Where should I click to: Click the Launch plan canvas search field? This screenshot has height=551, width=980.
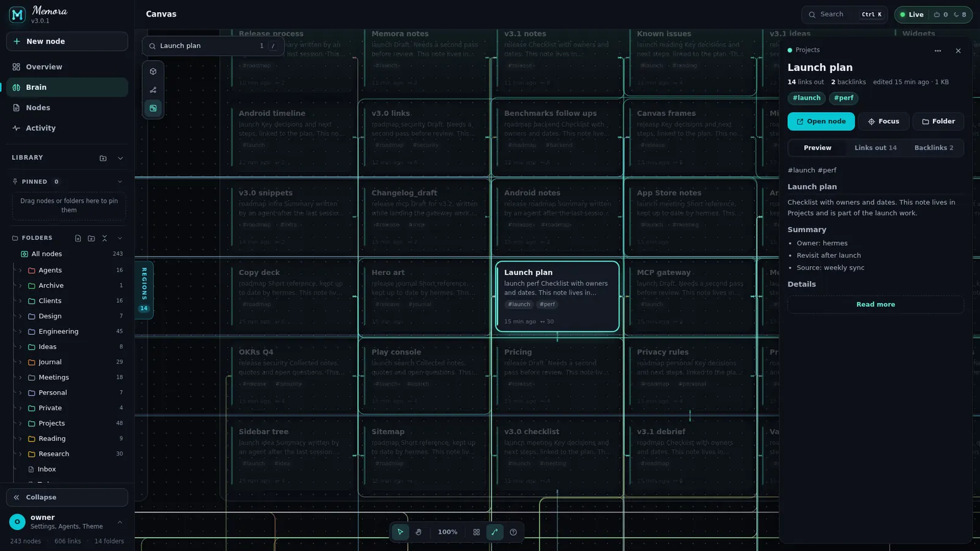(213, 46)
